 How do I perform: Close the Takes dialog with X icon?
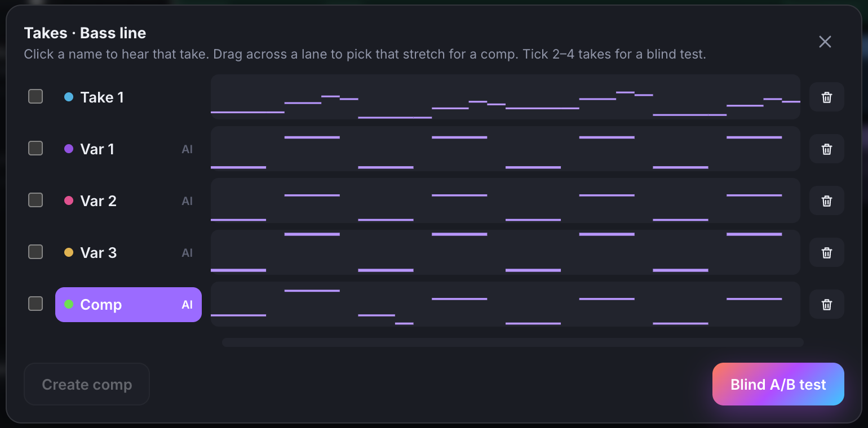point(825,42)
